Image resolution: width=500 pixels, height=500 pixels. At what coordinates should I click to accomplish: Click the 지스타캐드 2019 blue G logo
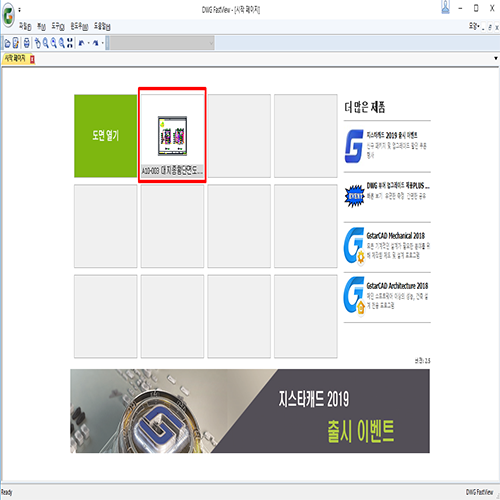(x=354, y=146)
